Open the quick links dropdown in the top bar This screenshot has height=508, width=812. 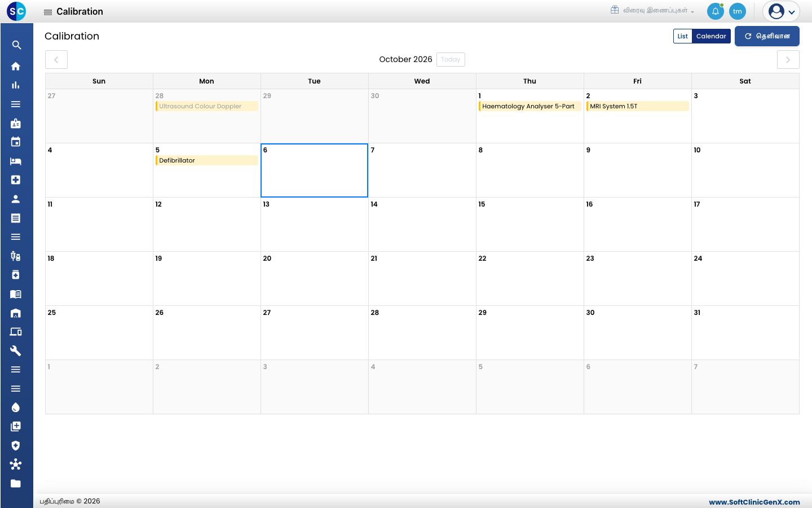pos(652,11)
